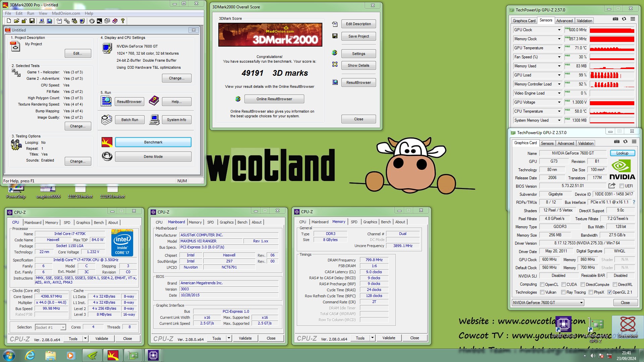Viewport: 644px width, 362px height.
Task: Toggle the PhysX checkbox in GPU-Z
Action: pyautogui.click(x=591, y=292)
